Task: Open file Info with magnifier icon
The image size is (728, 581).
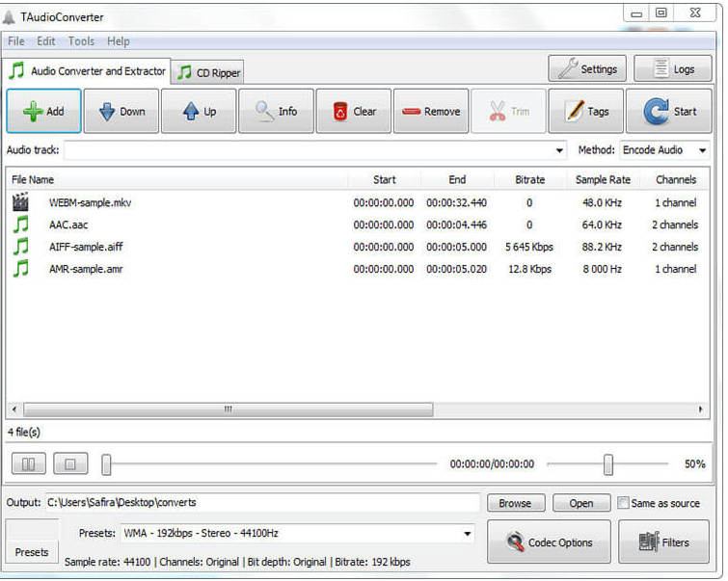Action: click(x=276, y=112)
